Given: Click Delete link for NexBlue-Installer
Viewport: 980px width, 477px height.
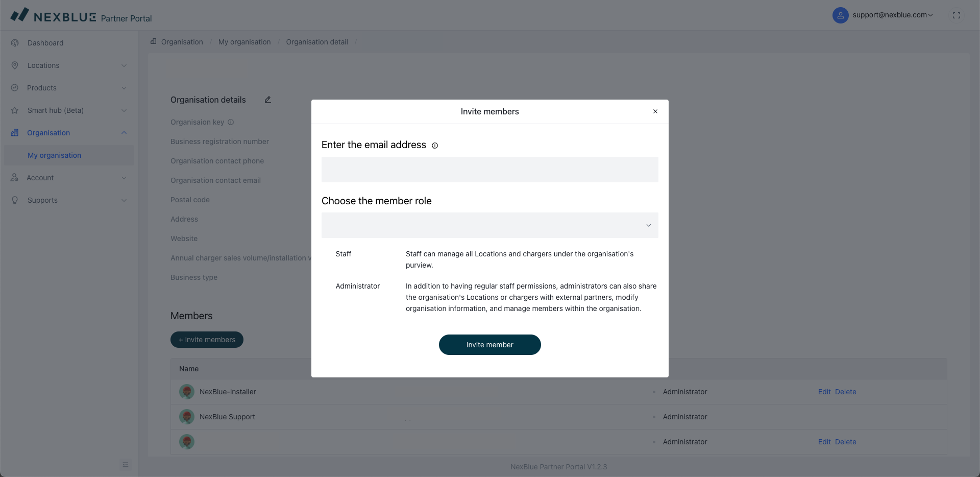Looking at the screenshot, I should [845, 392].
